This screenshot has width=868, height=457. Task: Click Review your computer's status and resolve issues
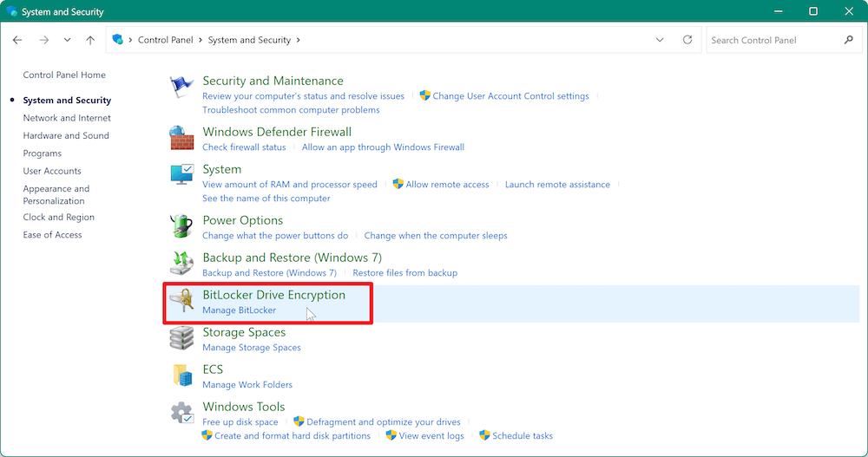pos(303,96)
